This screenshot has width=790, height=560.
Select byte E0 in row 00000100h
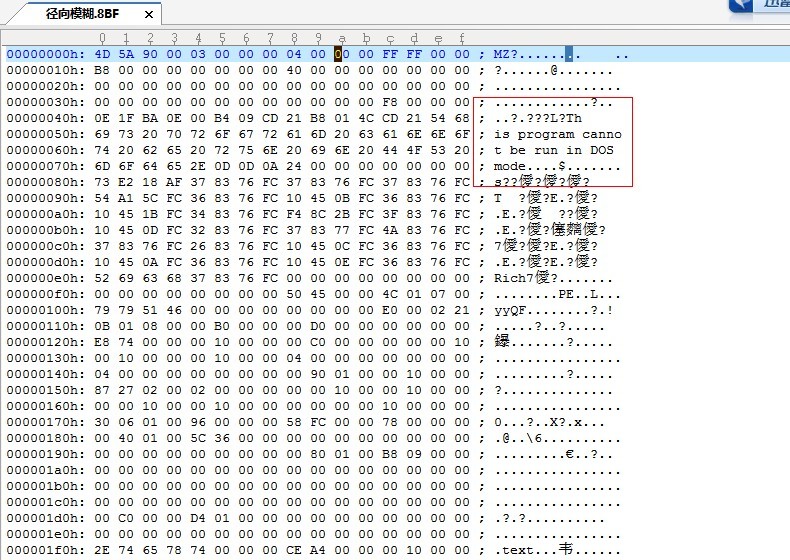[x=390, y=310]
